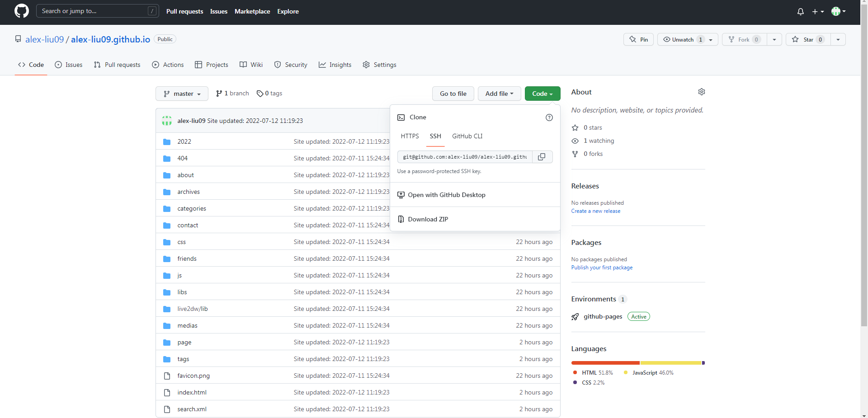
Task: Open the Add file dropdown
Action: pos(499,94)
